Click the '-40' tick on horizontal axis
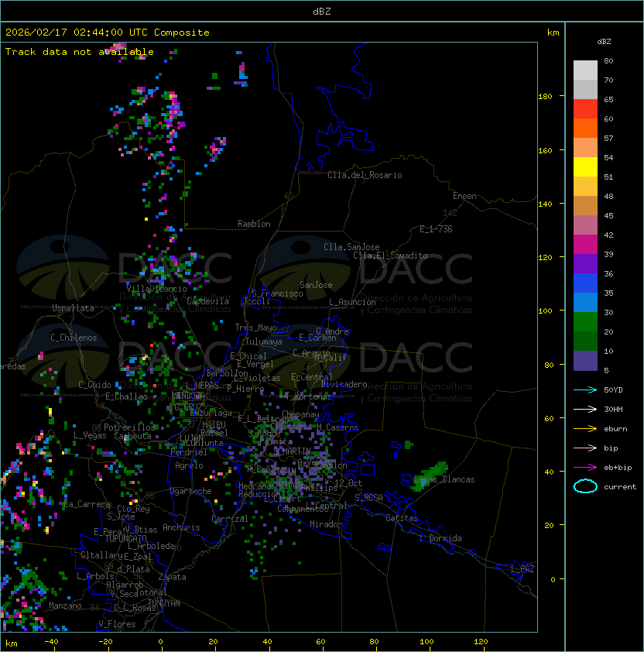The image size is (644, 652). [51, 642]
